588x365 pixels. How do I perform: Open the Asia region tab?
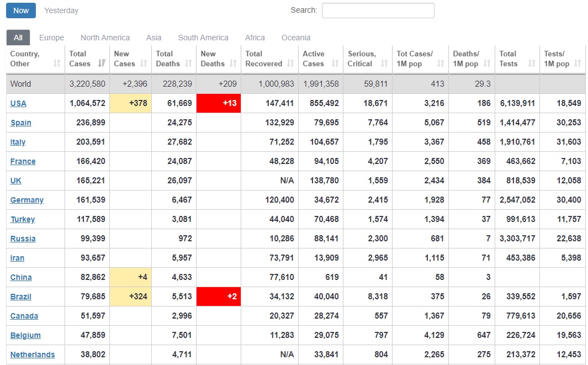153,38
